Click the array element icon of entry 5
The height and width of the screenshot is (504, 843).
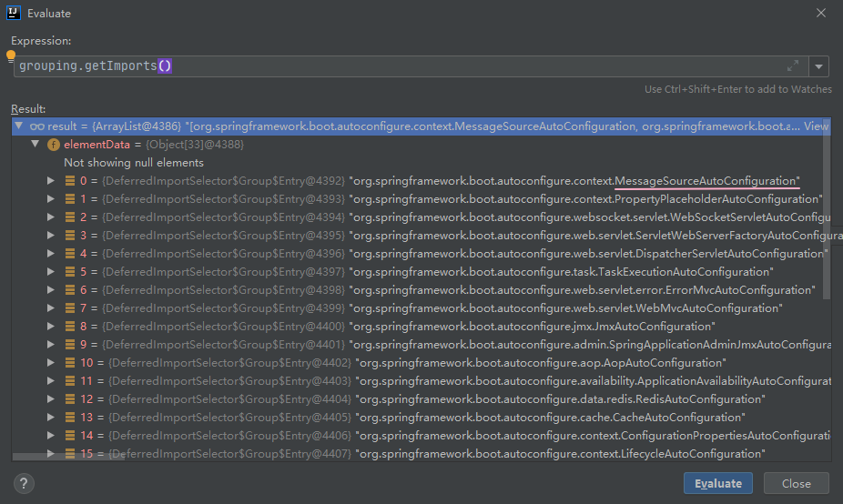[x=70, y=272]
